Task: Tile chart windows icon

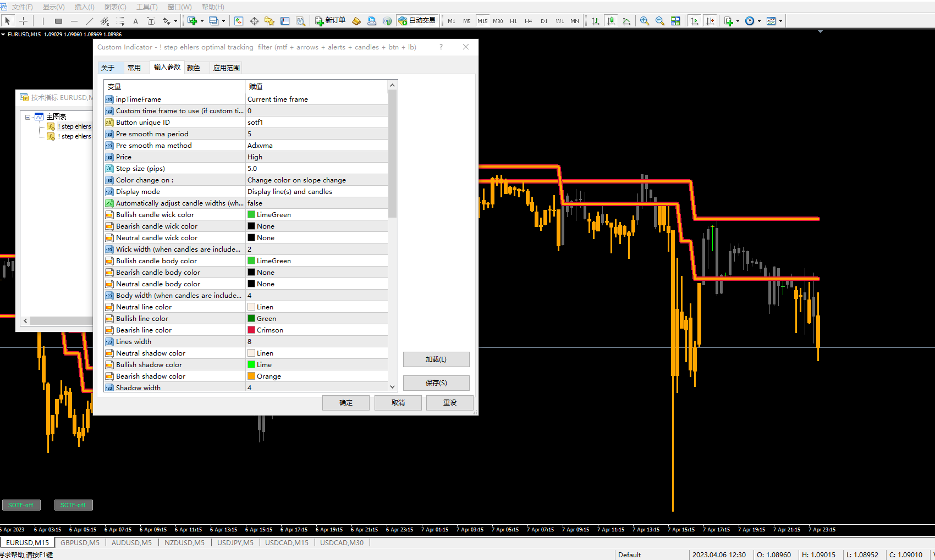Action: tap(675, 21)
